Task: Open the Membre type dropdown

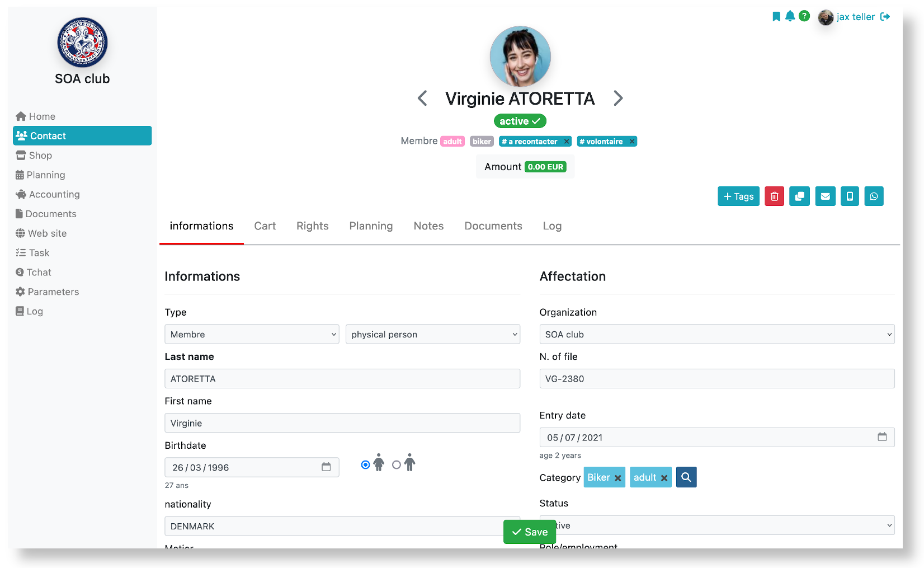Action: click(x=251, y=334)
